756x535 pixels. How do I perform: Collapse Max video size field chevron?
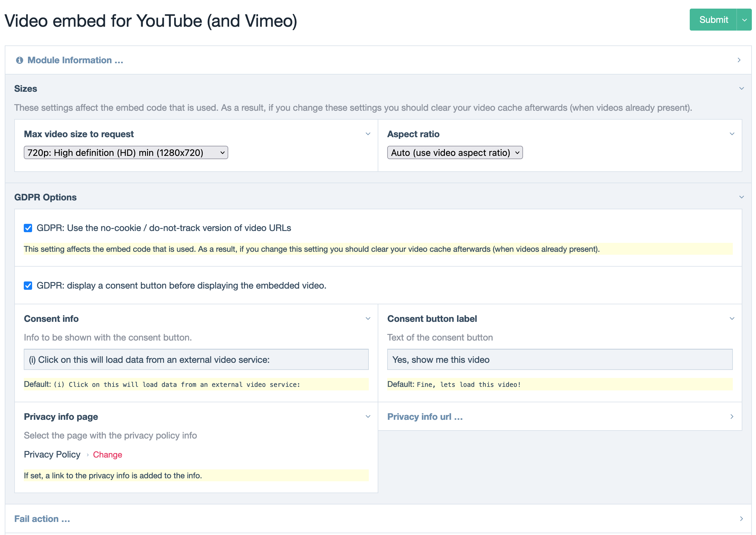(368, 134)
